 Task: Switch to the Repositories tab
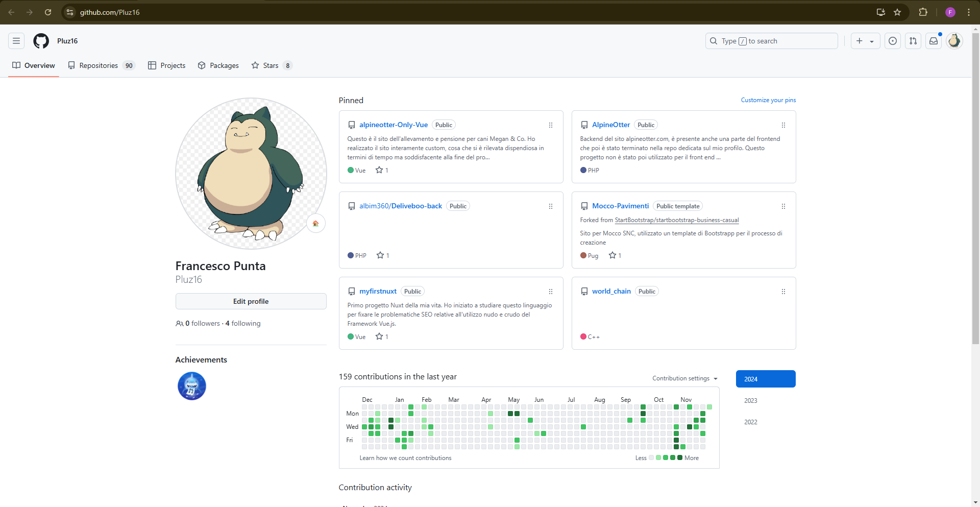click(100, 65)
